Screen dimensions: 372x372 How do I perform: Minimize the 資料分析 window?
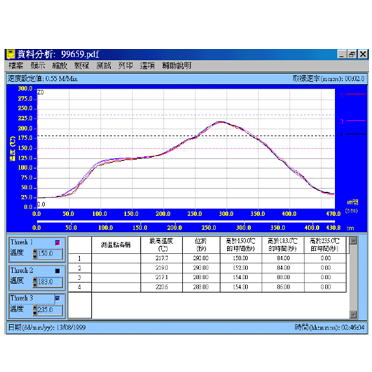pos(341,54)
